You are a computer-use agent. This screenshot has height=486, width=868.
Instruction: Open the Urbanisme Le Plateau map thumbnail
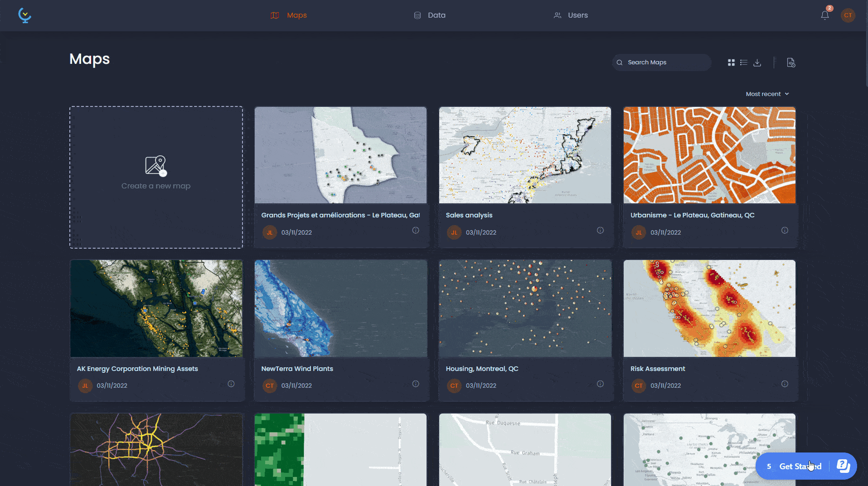pos(709,155)
